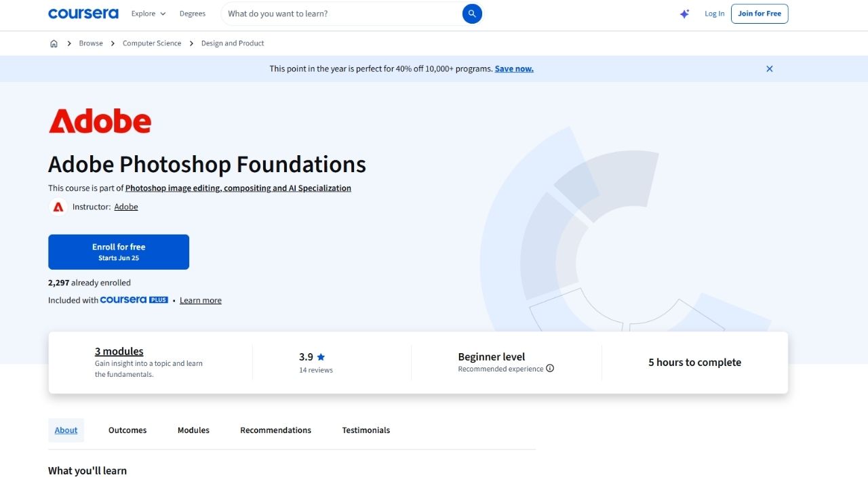Click the '14 reviews' text

tap(316, 370)
